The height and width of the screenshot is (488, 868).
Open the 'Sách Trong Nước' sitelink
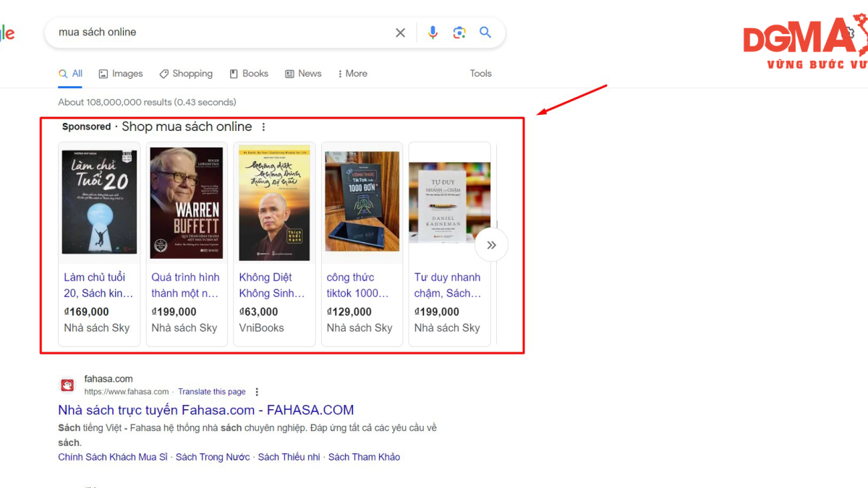(x=213, y=457)
